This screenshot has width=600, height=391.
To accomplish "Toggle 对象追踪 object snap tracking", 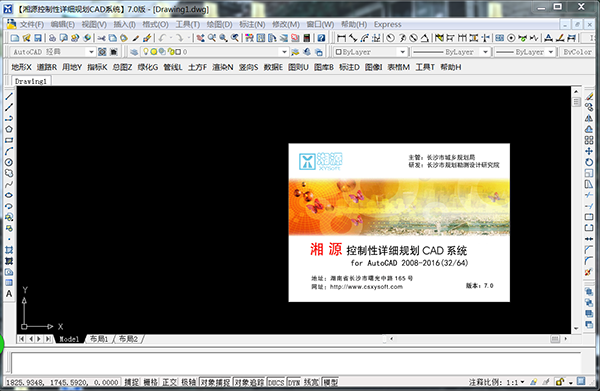I will pos(249,382).
